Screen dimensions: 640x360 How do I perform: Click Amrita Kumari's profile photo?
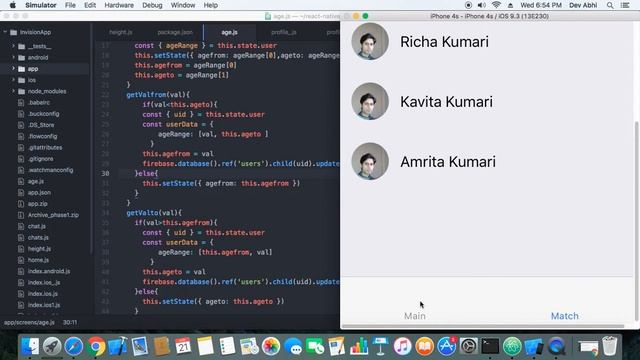(370, 161)
